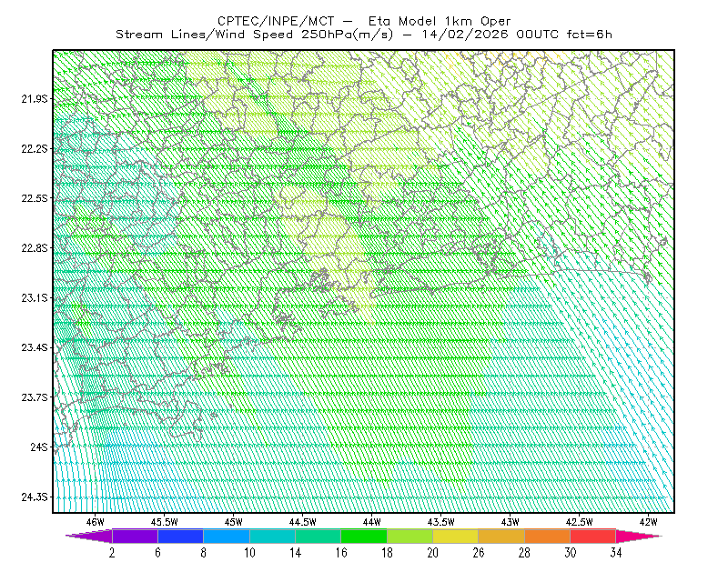Click the 23.1S latitude axis label
This screenshot has width=728, height=562.
click(x=35, y=298)
